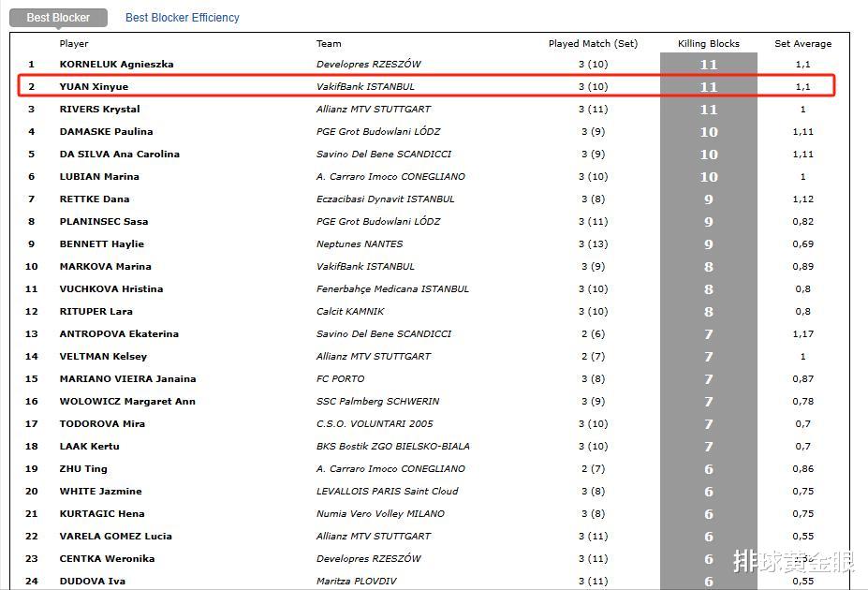Click team Eczacibasi Dynavit ISTANBUL

385,199
